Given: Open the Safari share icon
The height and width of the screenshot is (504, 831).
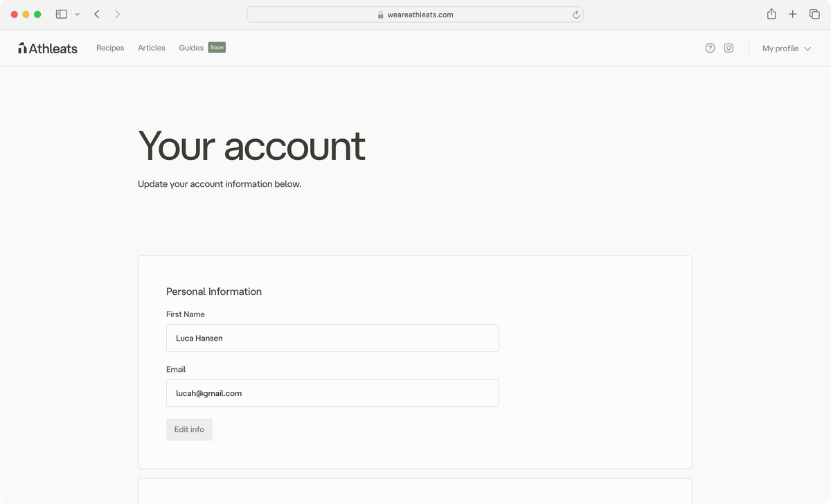Looking at the screenshot, I should click(771, 14).
